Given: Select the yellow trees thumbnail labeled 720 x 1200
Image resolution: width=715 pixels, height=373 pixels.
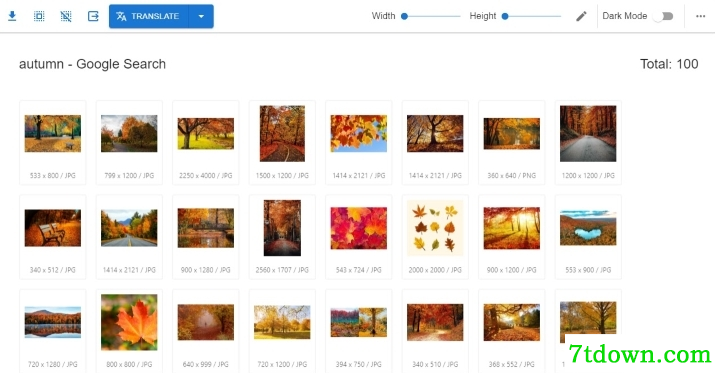Looking at the screenshot, I should pyautogui.click(x=282, y=322).
